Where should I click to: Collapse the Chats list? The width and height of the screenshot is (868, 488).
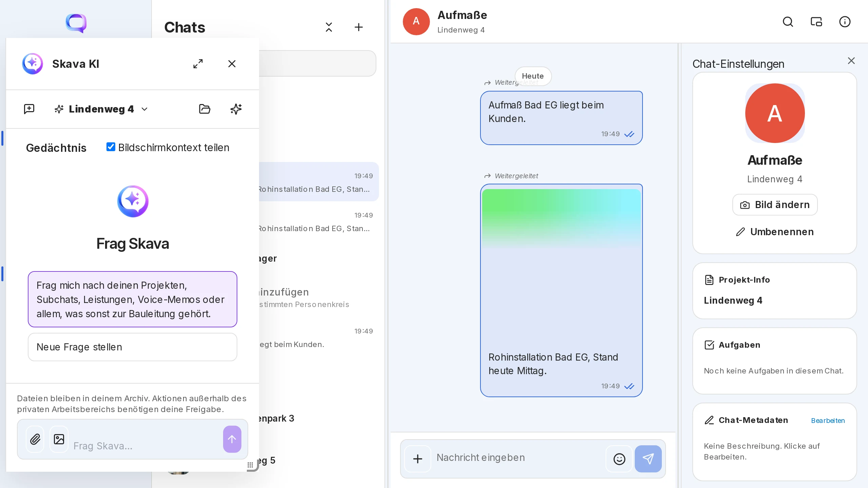pos(329,27)
